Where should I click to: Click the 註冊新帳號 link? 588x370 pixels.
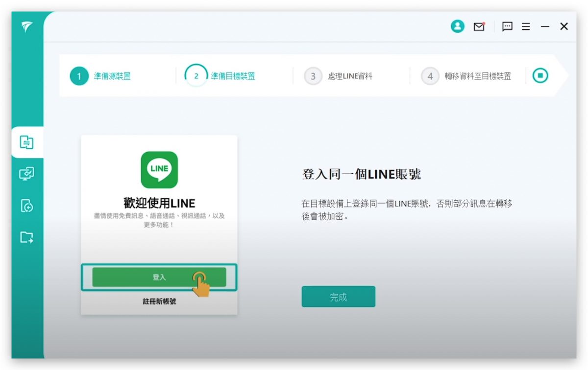pyautogui.click(x=159, y=302)
